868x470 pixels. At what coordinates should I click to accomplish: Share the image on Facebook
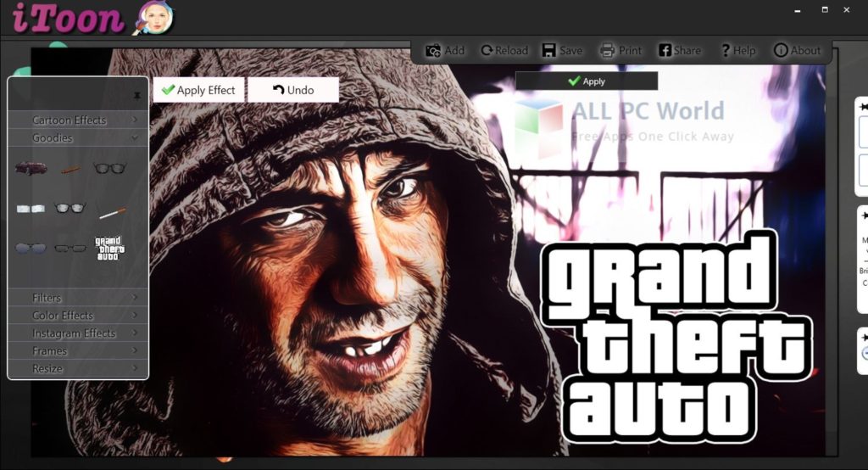click(679, 50)
